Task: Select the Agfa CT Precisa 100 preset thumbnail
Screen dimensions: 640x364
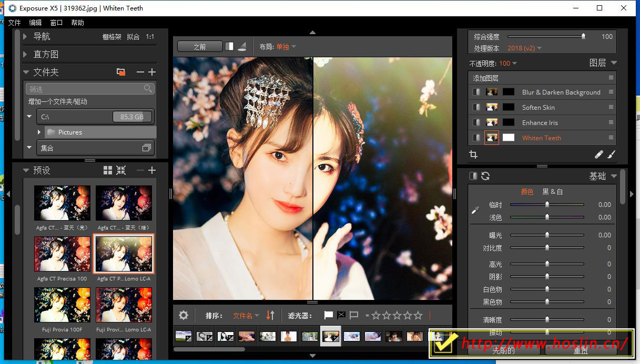Action: pos(62,254)
